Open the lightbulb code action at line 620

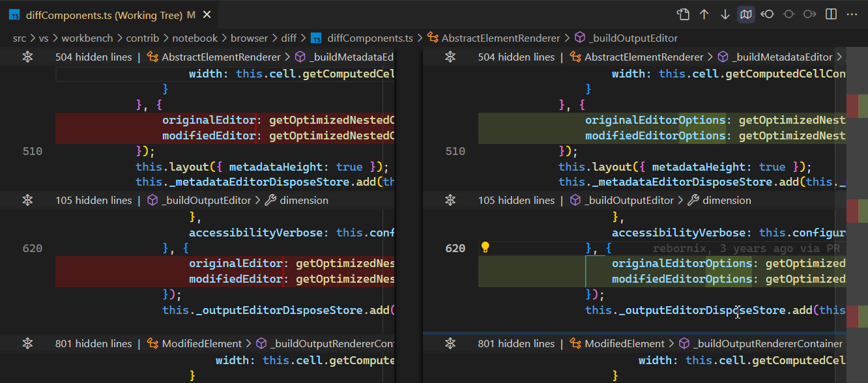(484, 247)
